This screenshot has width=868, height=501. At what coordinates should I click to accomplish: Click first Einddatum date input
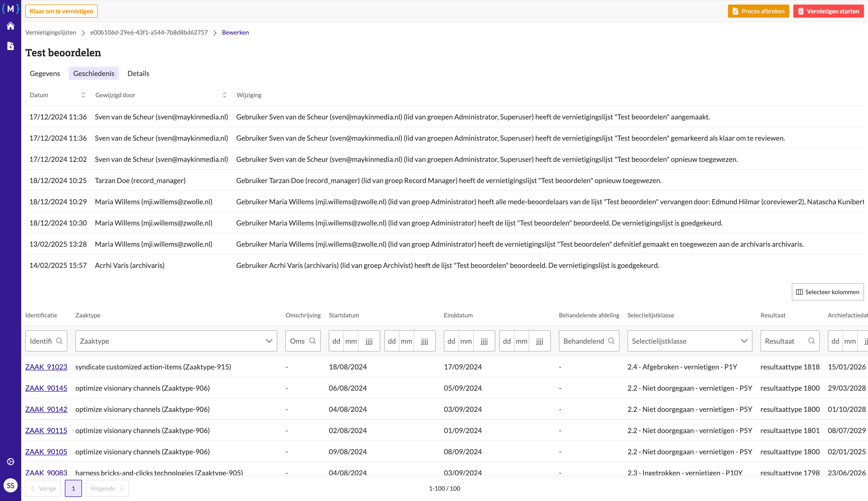point(469,341)
